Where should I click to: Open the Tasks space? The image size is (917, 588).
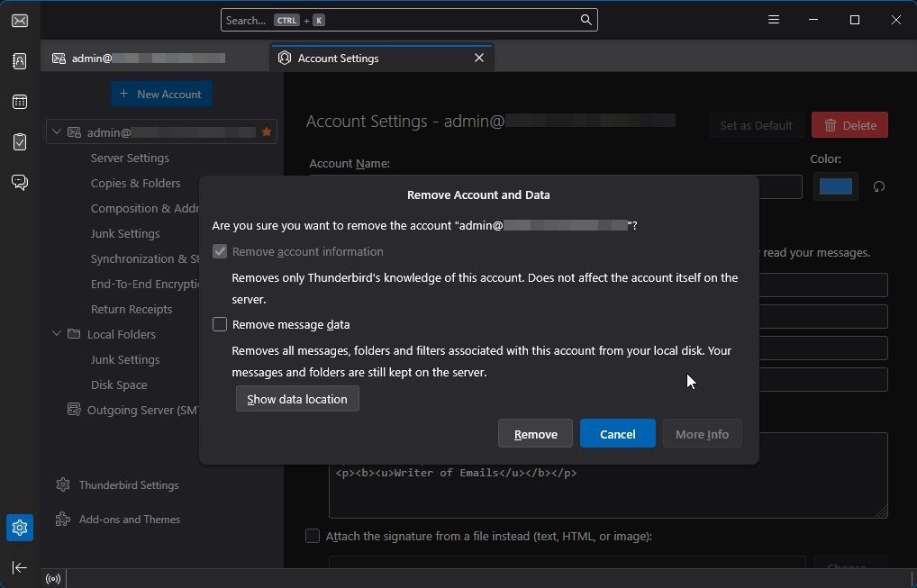pyautogui.click(x=19, y=142)
